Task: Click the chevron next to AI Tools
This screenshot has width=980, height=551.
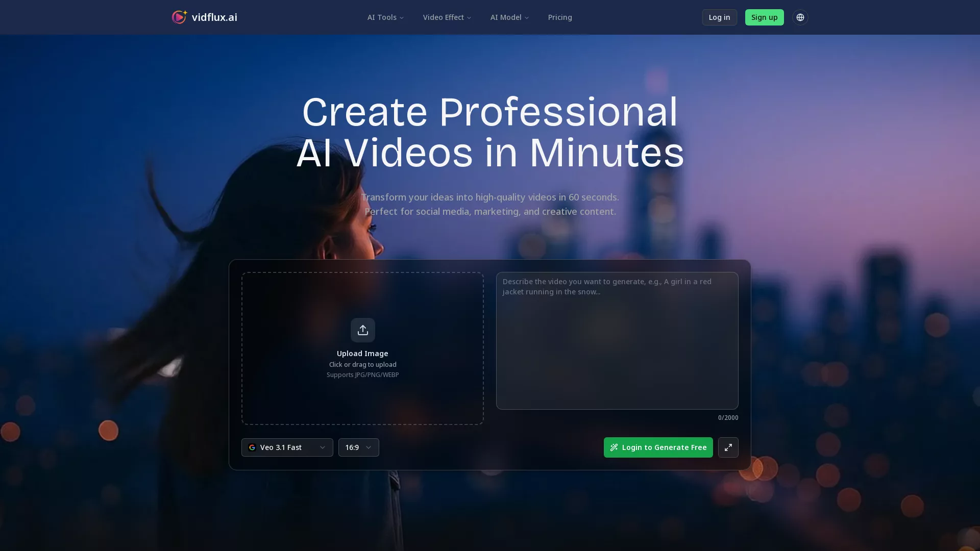Action: (401, 17)
